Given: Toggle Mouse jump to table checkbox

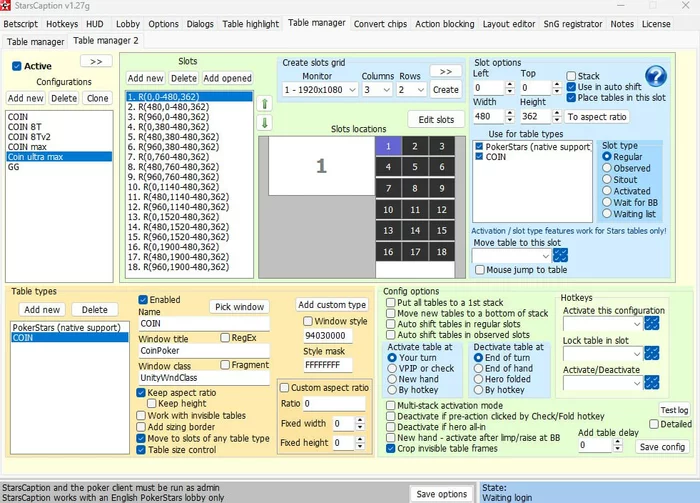Looking at the screenshot, I should click(480, 270).
